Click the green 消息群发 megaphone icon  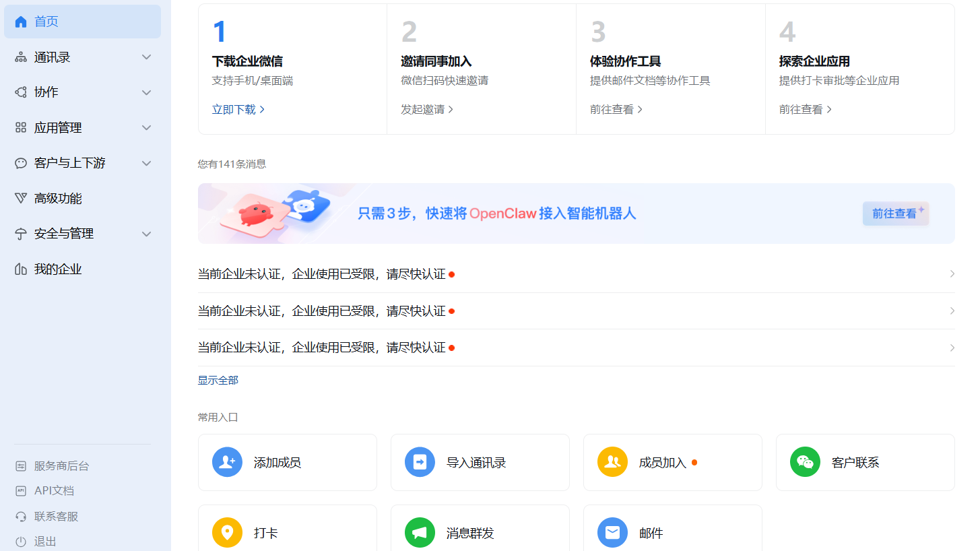coord(420,533)
